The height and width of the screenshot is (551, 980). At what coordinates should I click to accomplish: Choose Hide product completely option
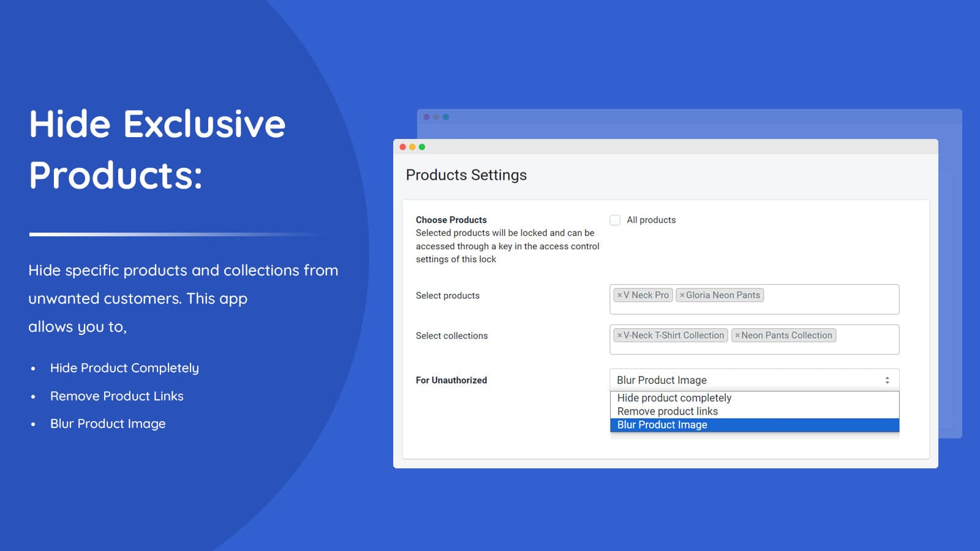[674, 398]
